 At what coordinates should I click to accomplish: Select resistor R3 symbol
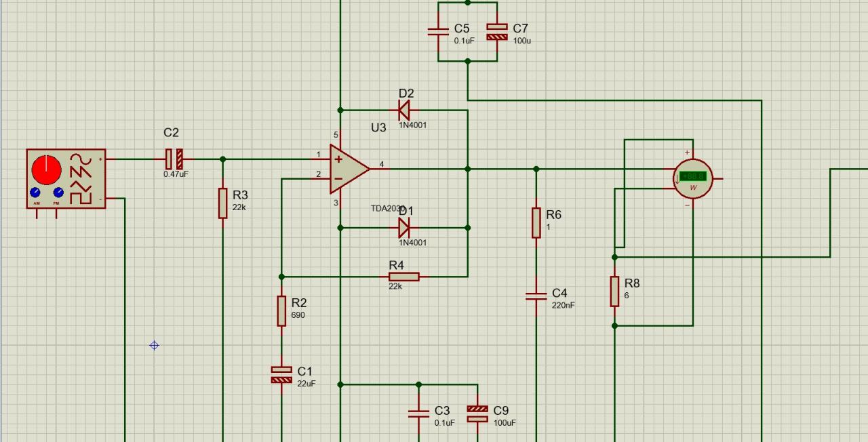point(222,203)
